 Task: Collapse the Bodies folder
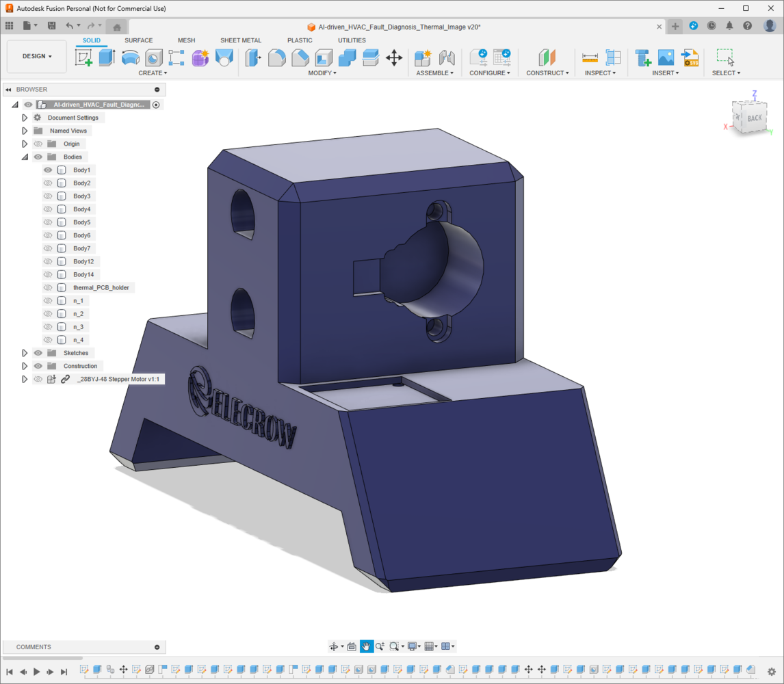[x=24, y=157]
